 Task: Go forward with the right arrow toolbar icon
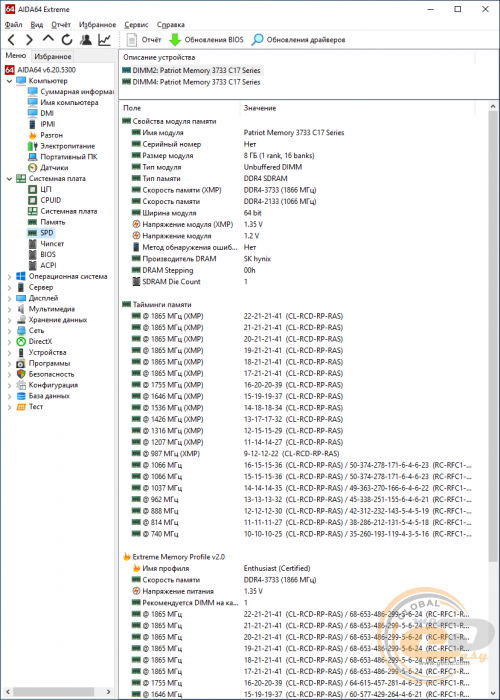point(29,40)
